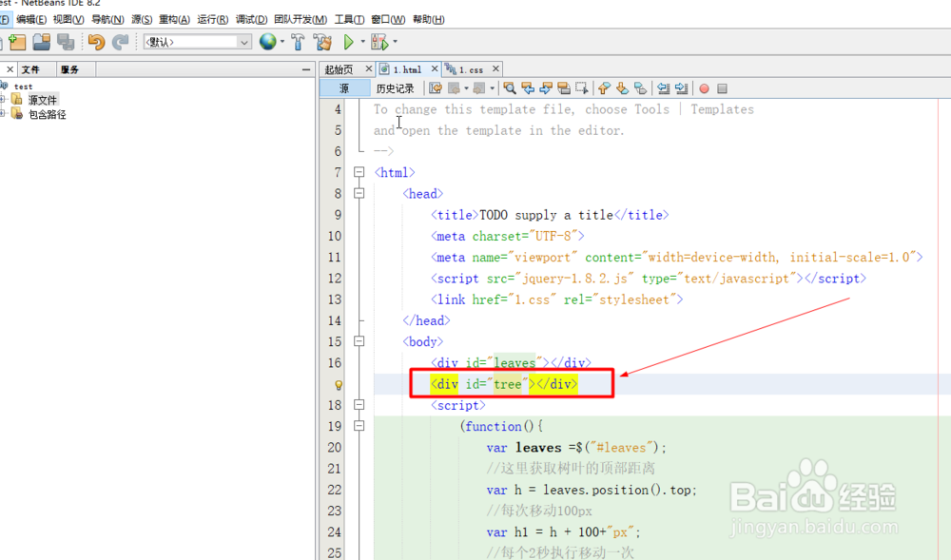Open the 团队开发(M) menu
Viewport: 951px width, 560px height.
(301, 19)
